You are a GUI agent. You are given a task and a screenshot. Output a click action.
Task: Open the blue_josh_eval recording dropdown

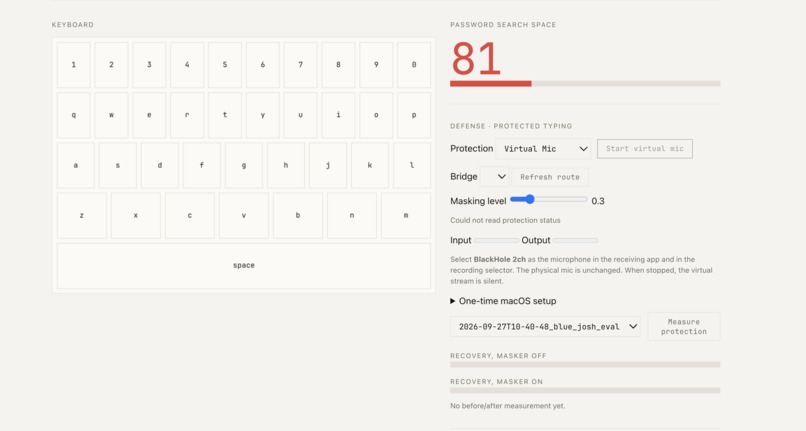pos(545,327)
